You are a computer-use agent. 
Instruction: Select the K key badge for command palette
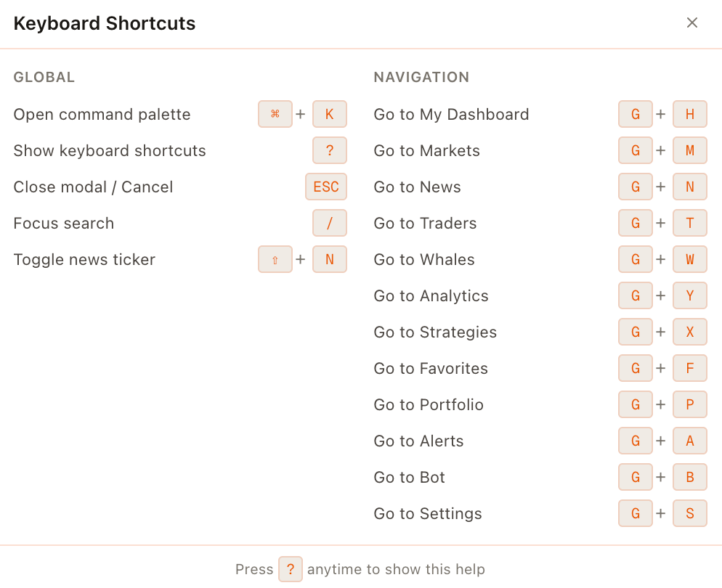(329, 114)
